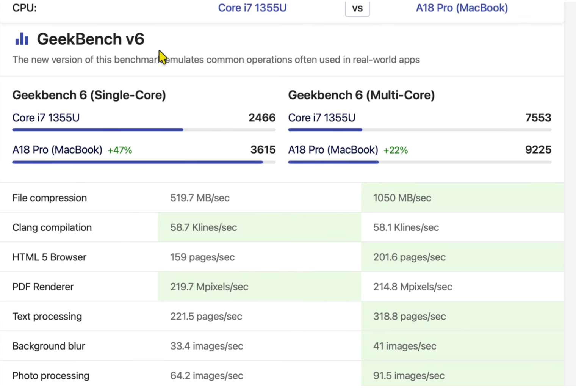Image resolution: width=576 pixels, height=392 pixels.
Task: Click the "58.7 Klines/sec" value
Action: point(203,227)
